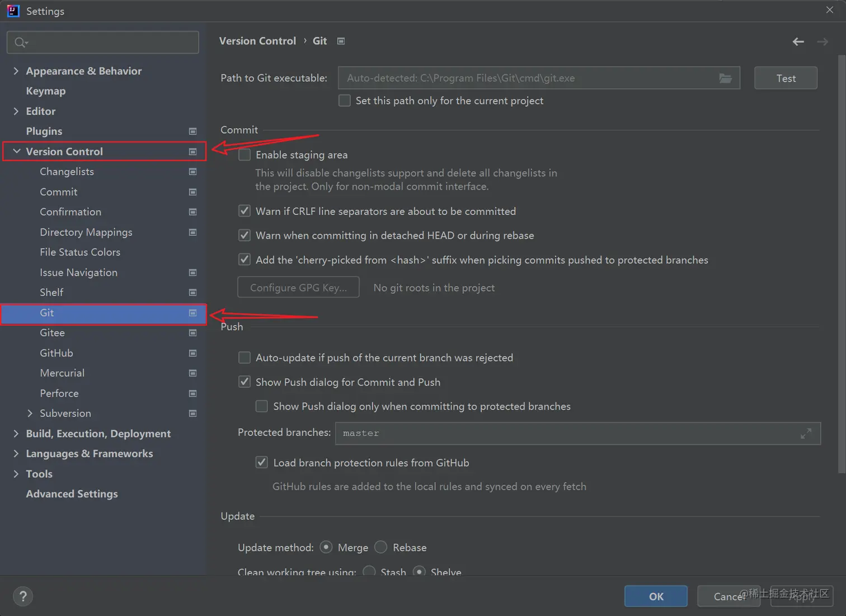The width and height of the screenshot is (846, 616).
Task: Click the project-level icon next to Git breadcrumb
Action: (341, 41)
